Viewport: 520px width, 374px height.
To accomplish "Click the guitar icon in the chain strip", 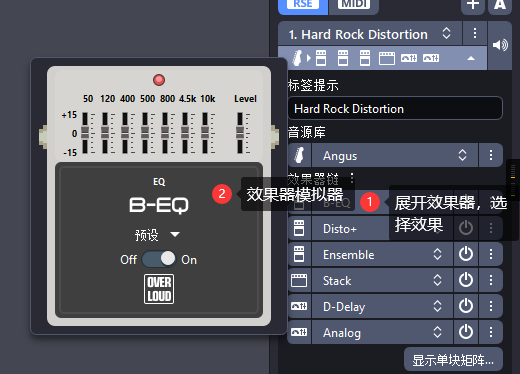I will [x=297, y=58].
